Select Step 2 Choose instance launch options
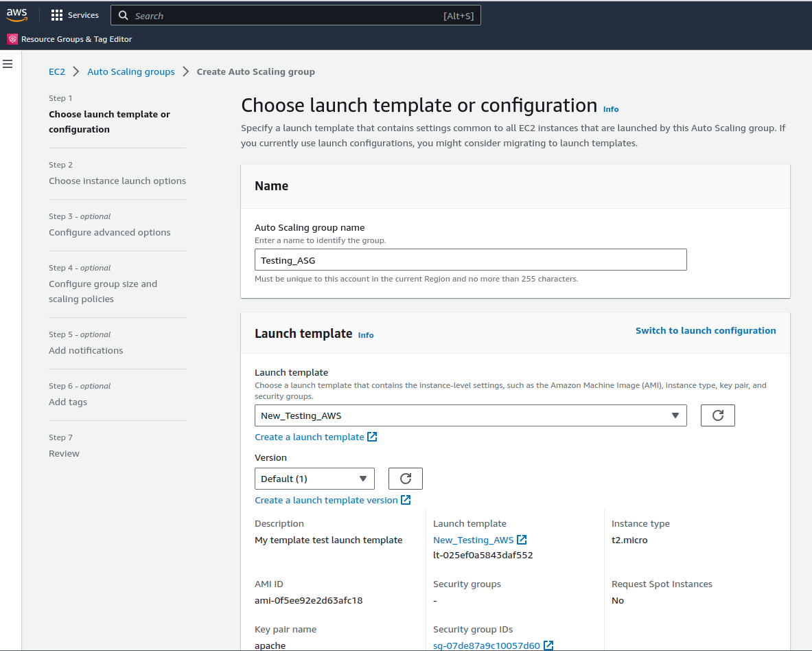 pos(117,181)
